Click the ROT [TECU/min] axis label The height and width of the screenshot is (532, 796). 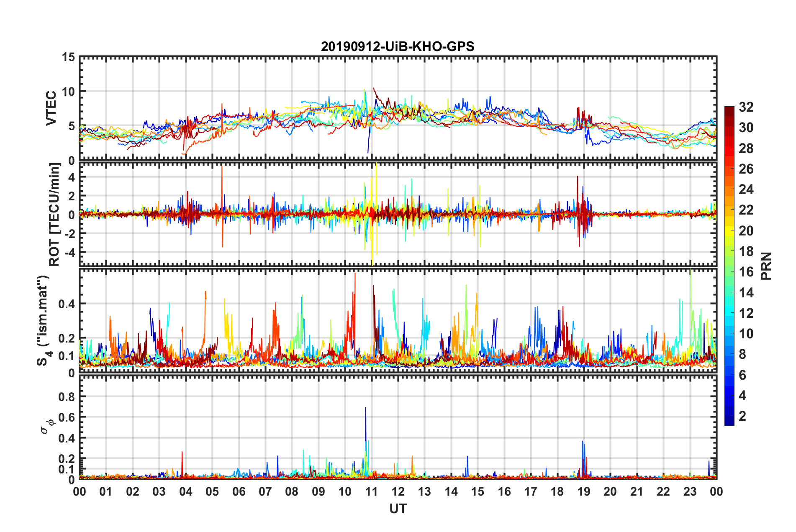[54, 214]
